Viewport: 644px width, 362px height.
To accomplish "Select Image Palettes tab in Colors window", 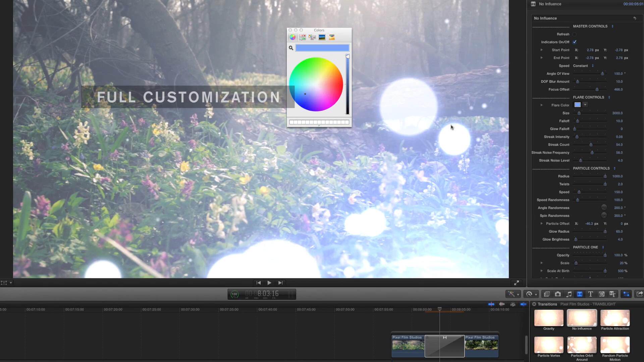I will pos(322,37).
